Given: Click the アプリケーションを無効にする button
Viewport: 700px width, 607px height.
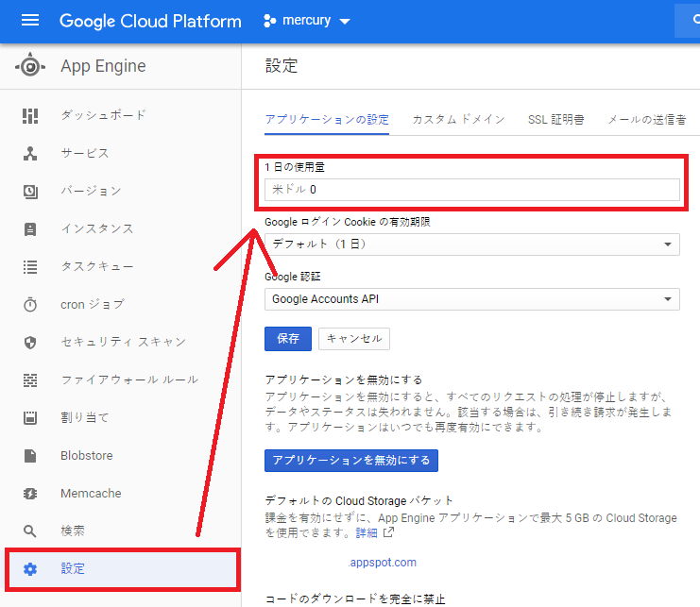Looking at the screenshot, I should tap(350, 461).
